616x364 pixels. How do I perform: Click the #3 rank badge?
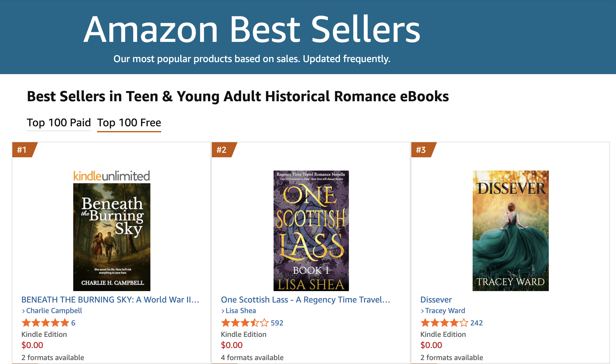(x=421, y=150)
